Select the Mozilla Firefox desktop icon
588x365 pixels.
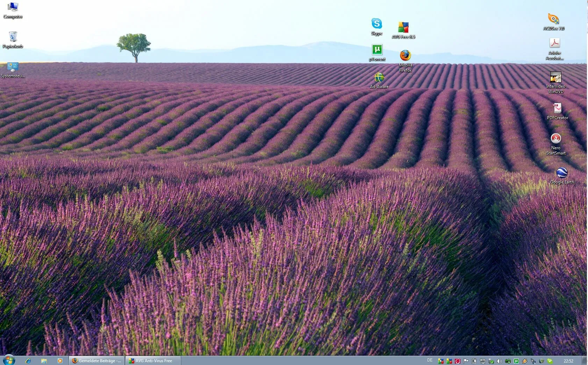tap(405, 56)
